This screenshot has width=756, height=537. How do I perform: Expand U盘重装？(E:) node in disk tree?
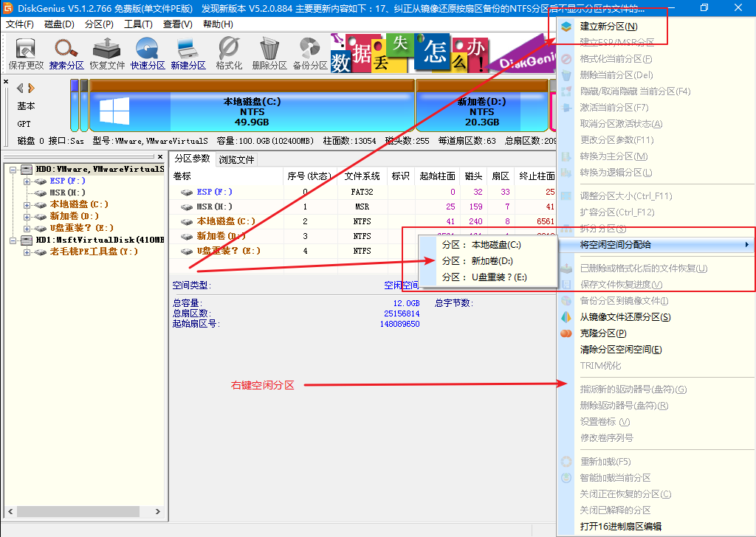point(27,229)
